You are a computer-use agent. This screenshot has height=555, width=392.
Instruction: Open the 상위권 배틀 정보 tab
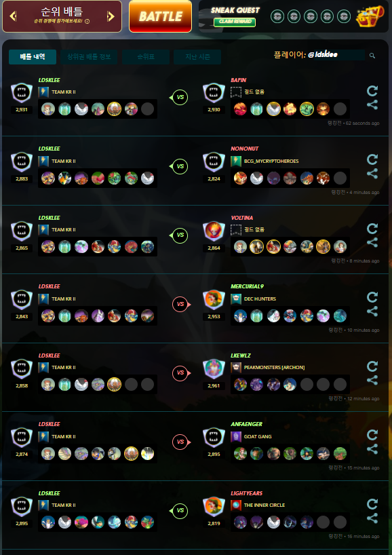(89, 56)
